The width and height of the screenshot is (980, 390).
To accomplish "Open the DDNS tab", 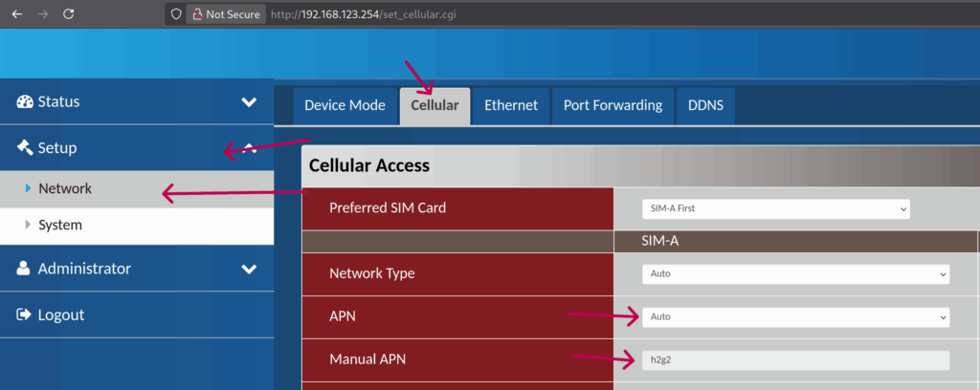I will [705, 106].
